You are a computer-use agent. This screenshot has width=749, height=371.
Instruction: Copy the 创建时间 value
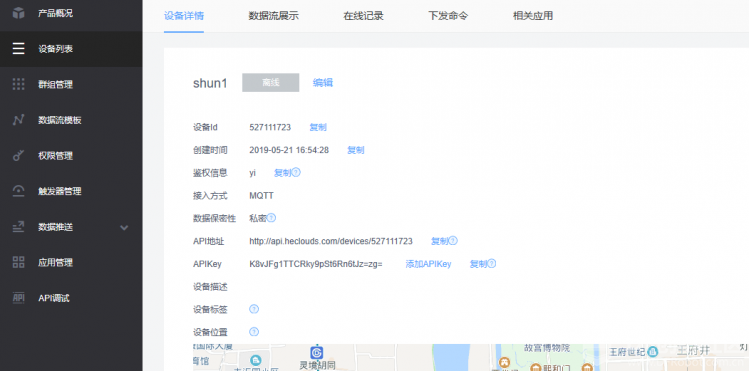355,150
